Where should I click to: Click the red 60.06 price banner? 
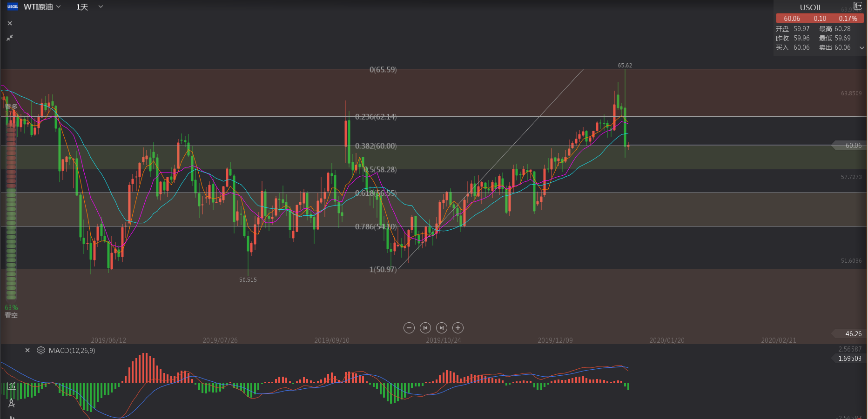pos(820,19)
